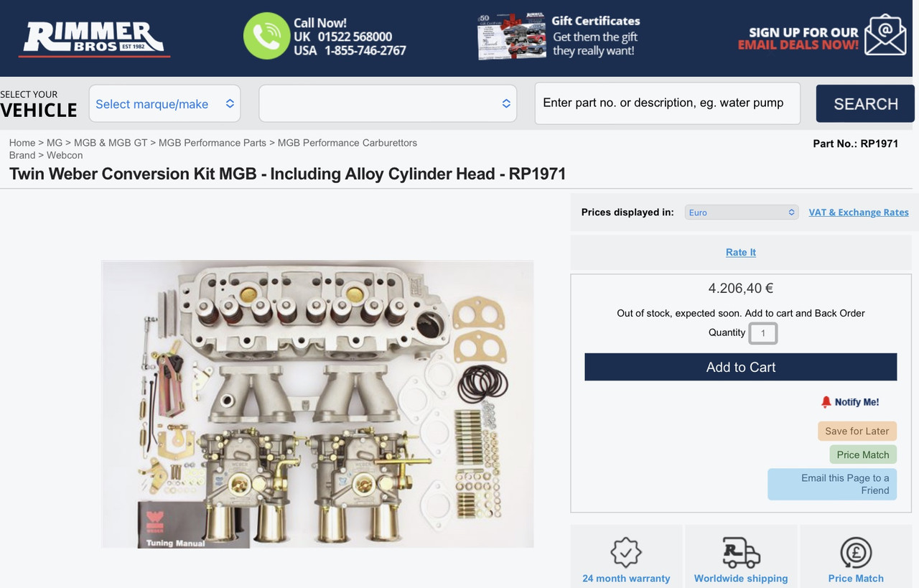
Task: Click the email envelope icon
Action: pyautogui.click(x=885, y=34)
